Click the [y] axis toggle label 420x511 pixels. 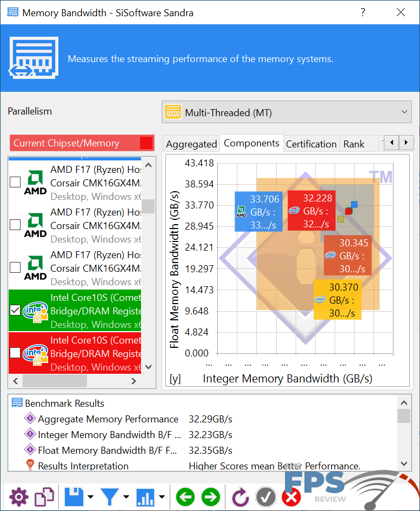pos(175,379)
